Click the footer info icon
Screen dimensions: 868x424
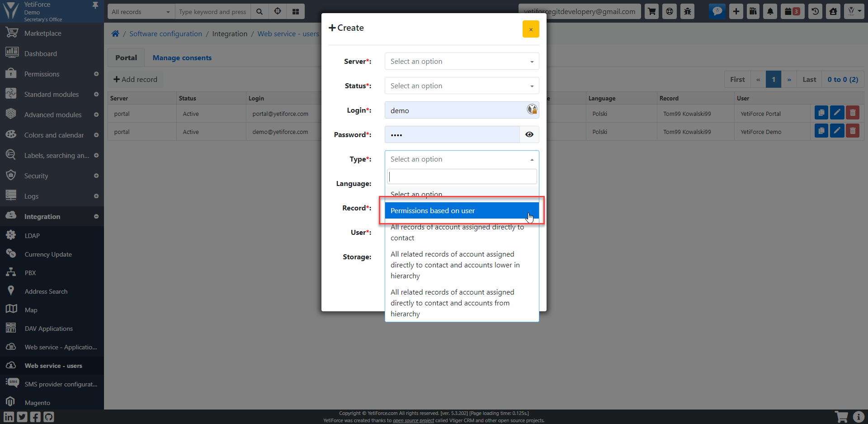pyautogui.click(x=859, y=417)
